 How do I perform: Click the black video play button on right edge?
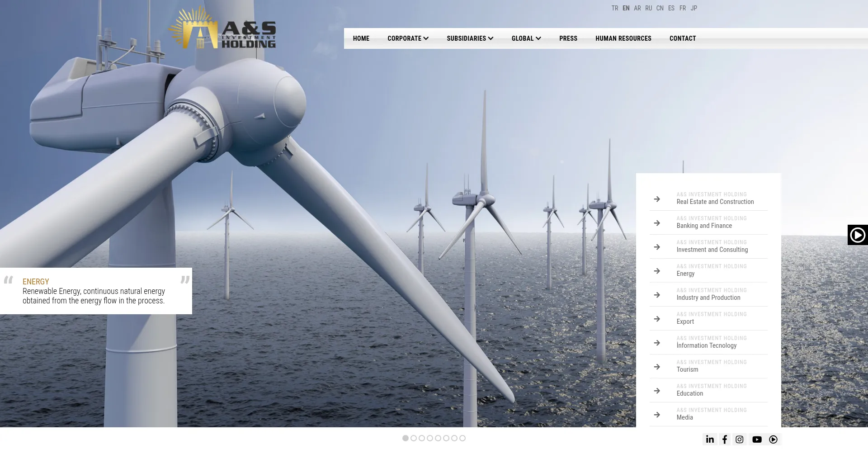(x=858, y=235)
